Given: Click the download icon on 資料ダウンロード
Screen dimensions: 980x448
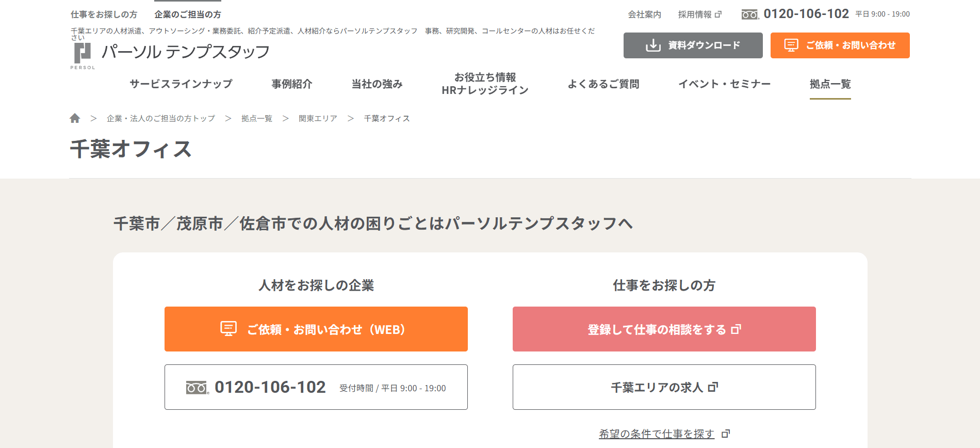Looking at the screenshot, I should pyautogui.click(x=653, y=45).
